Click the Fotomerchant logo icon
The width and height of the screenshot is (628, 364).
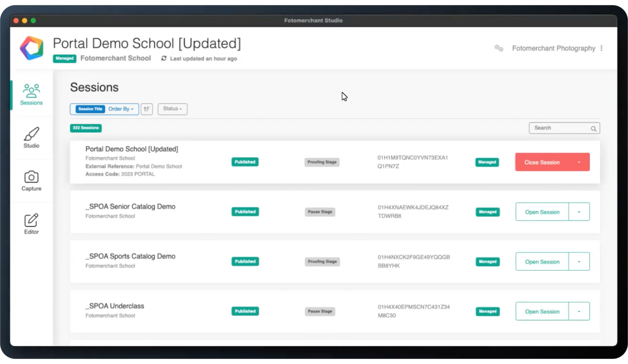(x=32, y=48)
